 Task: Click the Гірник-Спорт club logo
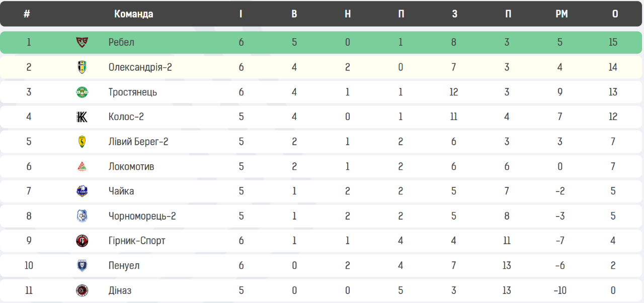pos(82,241)
